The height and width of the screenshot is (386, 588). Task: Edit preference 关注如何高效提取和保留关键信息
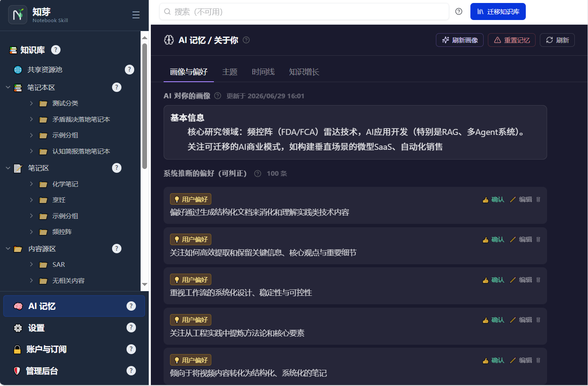(521, 240)
